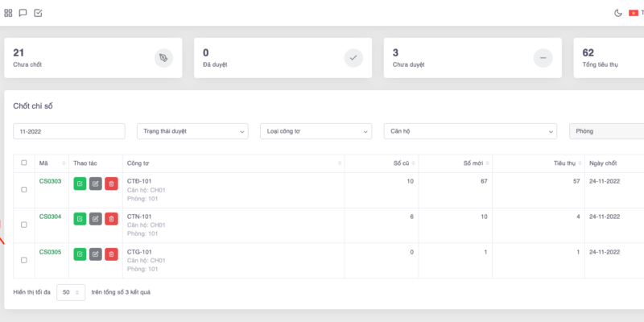Open the checklist tasks icon

point(38,13)
